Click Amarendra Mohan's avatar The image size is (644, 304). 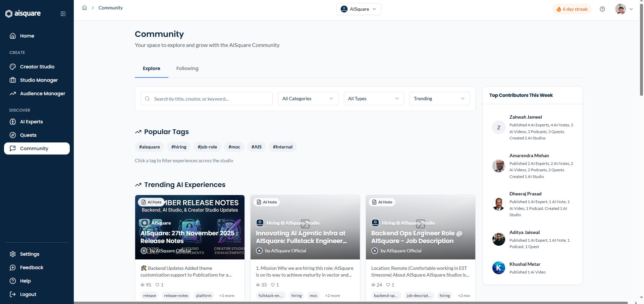[x=499, y=166]
